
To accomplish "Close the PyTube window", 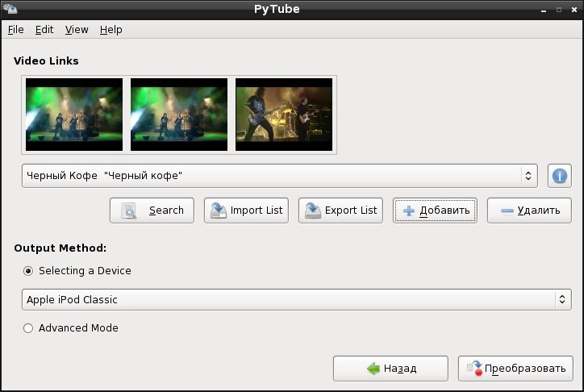I will point(574,10).
